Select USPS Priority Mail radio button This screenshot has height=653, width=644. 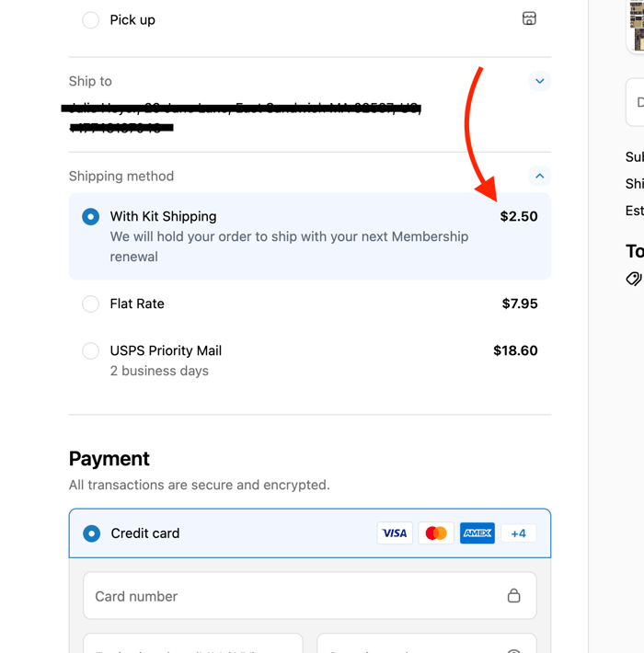90,350
